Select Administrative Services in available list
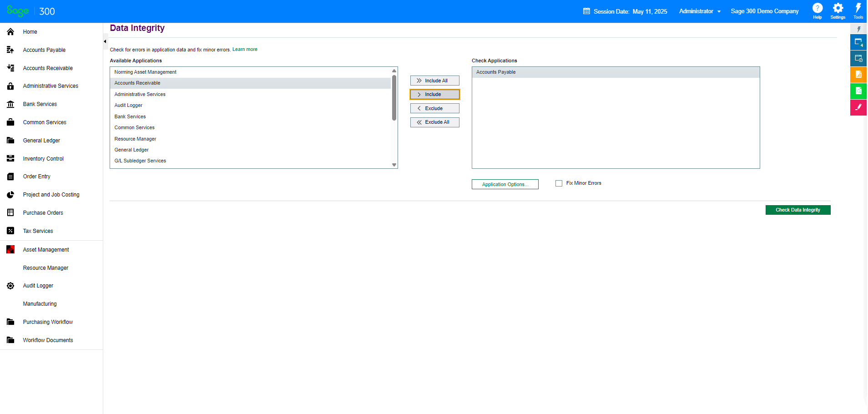The width and height of the screenshot is (868, 414). click(251, 95)
